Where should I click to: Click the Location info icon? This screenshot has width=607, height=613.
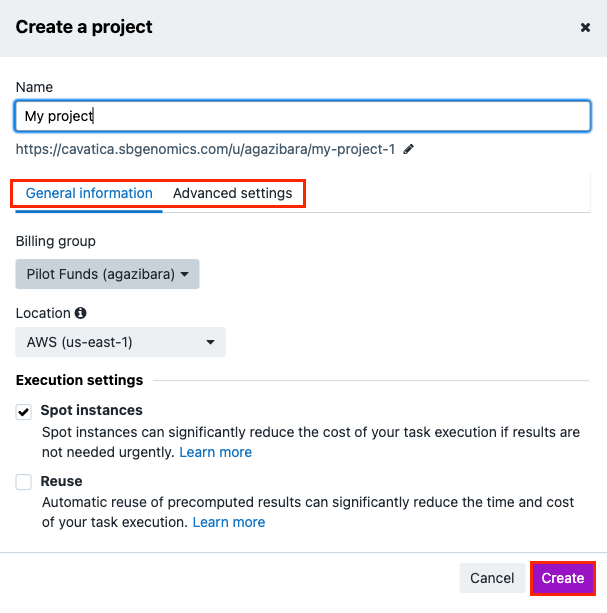(x=81, y=313)
